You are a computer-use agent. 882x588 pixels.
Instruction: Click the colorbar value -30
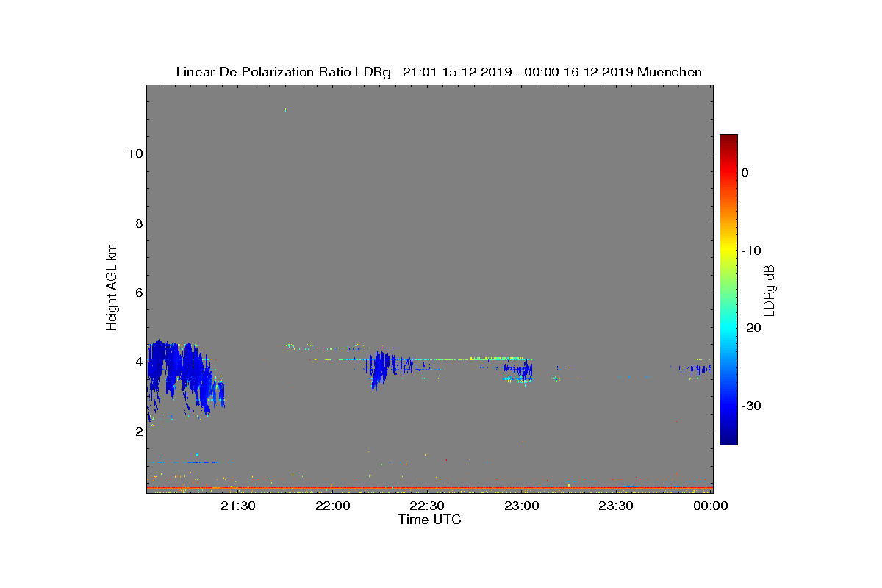[x=751, y=406]
